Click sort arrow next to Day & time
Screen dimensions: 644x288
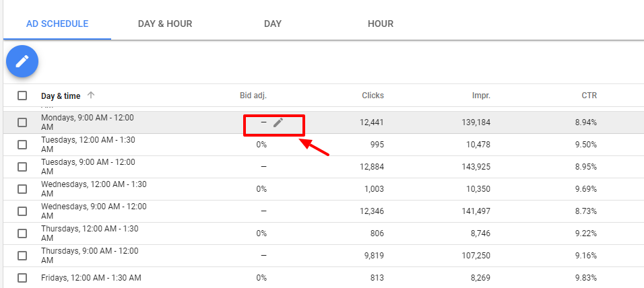(x=91, y=95)
